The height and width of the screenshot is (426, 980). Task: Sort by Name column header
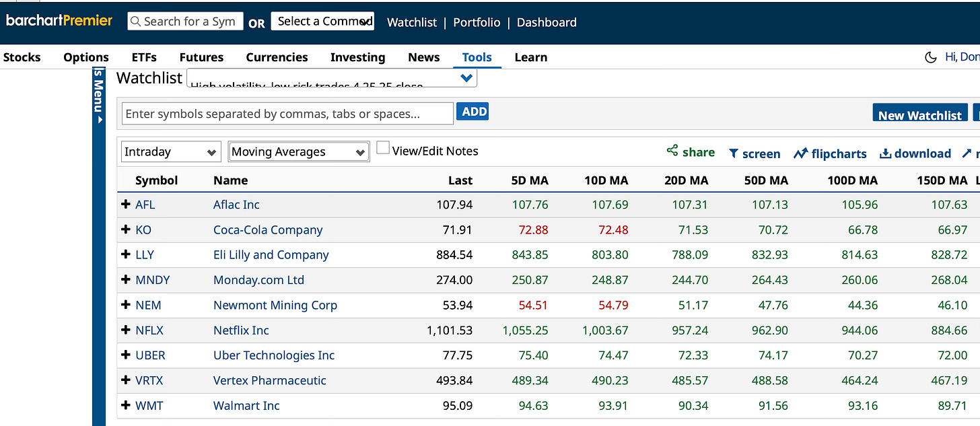[230, 180]
